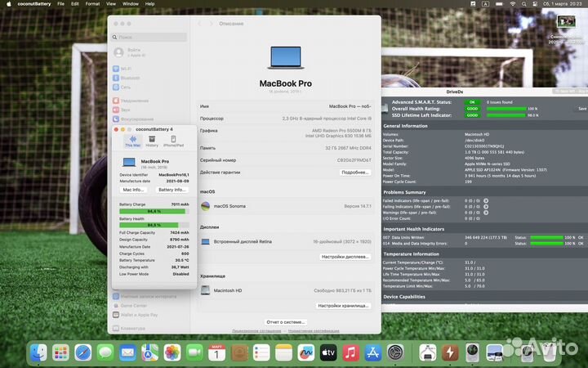Image resolution: width=588 pixels, height=368 pixels.
Task: Click the MacBook Pro name field (Имя)
Action: (x=285, y=106)
